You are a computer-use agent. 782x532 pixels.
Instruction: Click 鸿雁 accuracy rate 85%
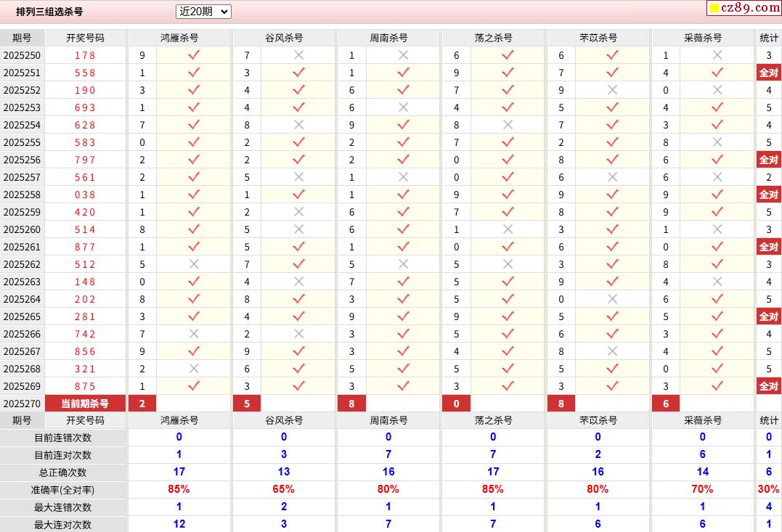click(x=179, y=489)
